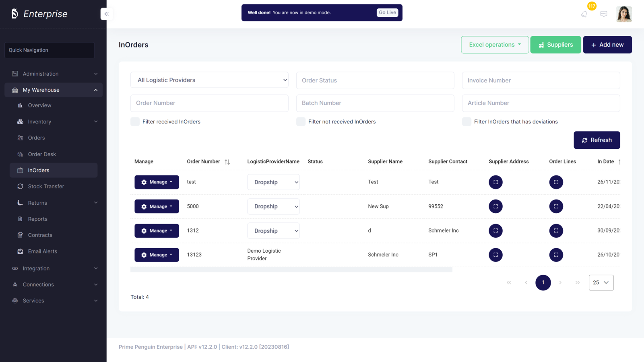Open the notifications bell icon
The image size is (644, 362).
(584, 14)
